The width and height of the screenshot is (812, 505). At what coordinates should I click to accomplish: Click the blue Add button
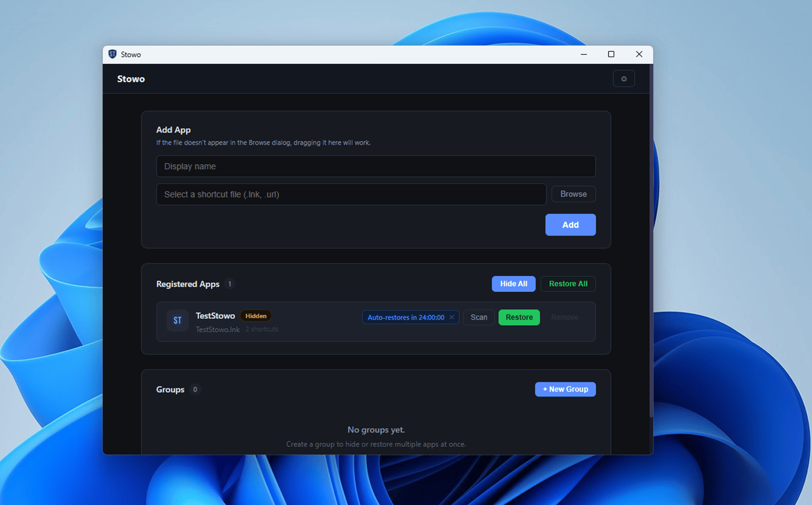[570, 225]
